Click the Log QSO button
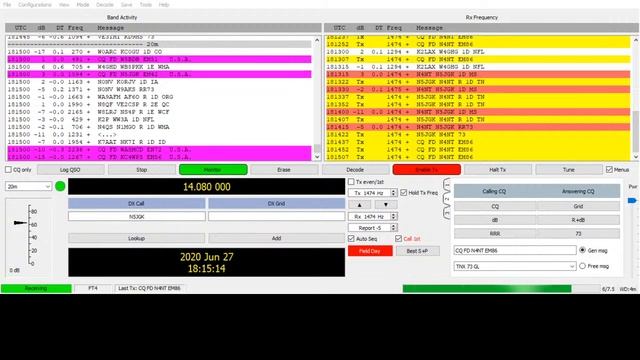 tap(70, 169)
